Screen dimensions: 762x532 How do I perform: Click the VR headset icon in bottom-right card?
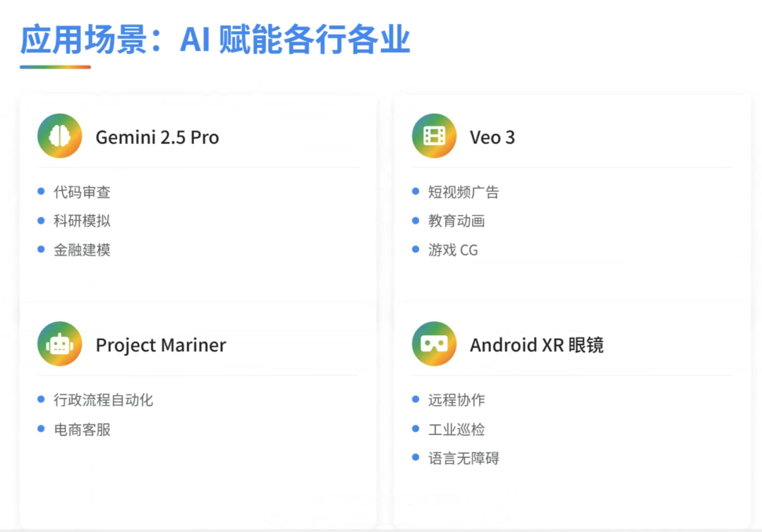point(434,344)
